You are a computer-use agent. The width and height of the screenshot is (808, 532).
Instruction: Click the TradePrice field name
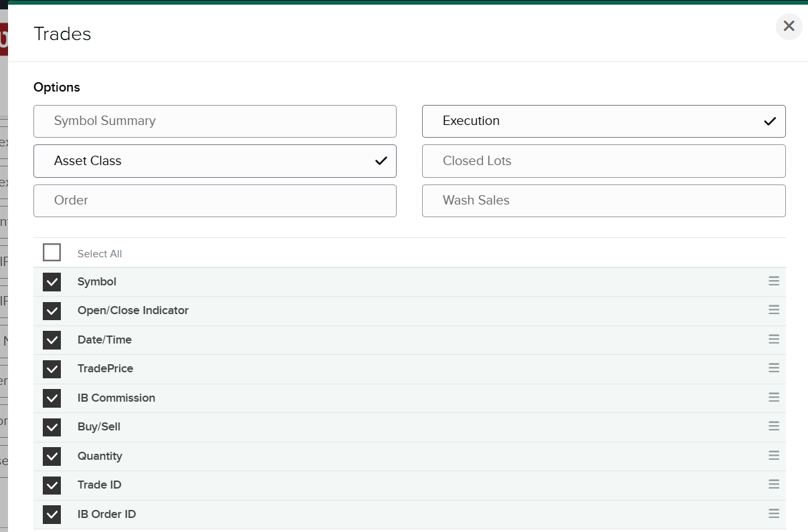click(105, 369)
